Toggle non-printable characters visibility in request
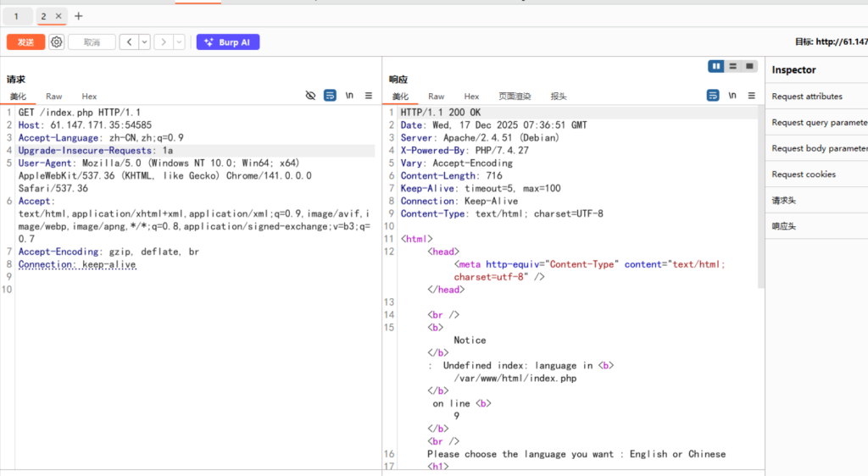Screen dimensions: 868x476 310,96
